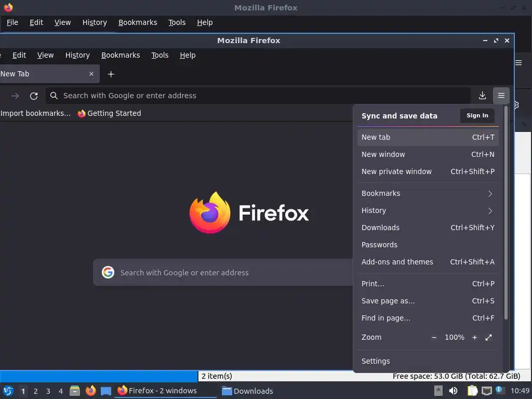Viewport: 532px width, 399px height.
Task: Close the New Tab tab
Action: (91, 74)
